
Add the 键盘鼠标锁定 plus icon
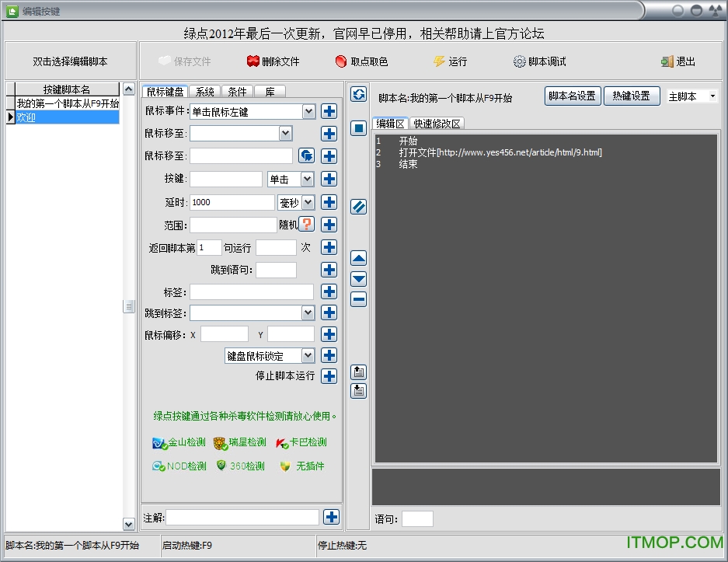point(329,356)
